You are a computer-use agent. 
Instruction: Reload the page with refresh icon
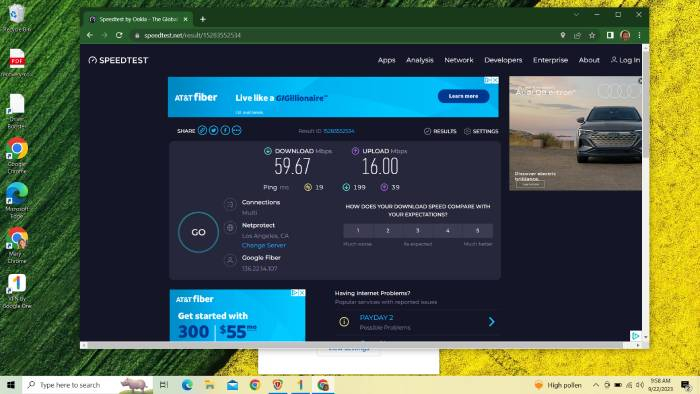(x=119, y=35)
